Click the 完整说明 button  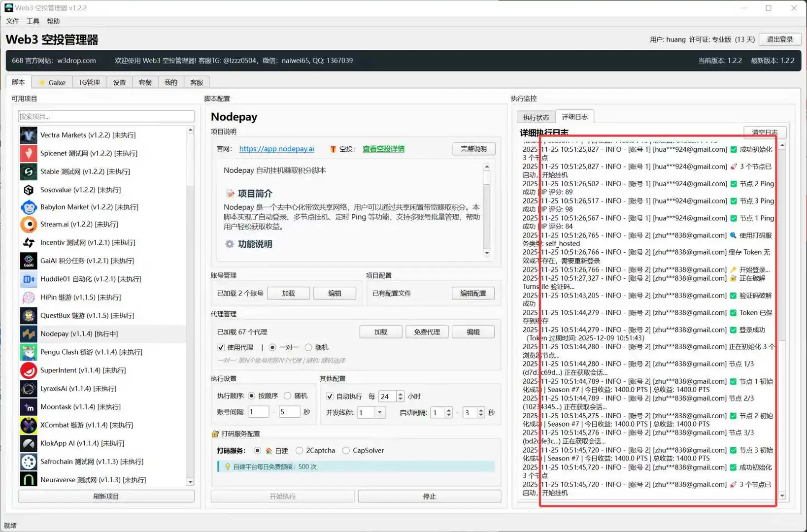pos(473,149)
